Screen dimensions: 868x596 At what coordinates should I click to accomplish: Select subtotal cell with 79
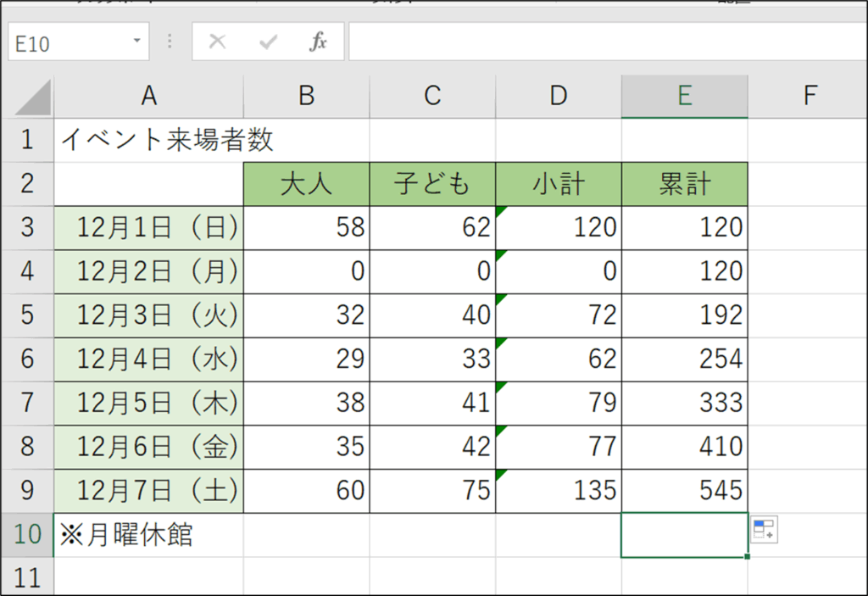(559, 403)
